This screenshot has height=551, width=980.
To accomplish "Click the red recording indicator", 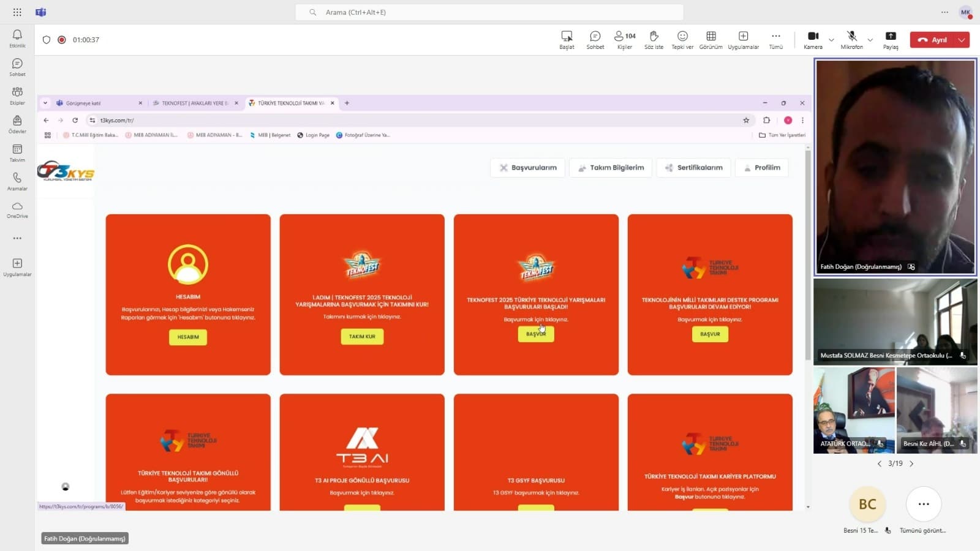I will pyautogui.click(x=62, y=40).
